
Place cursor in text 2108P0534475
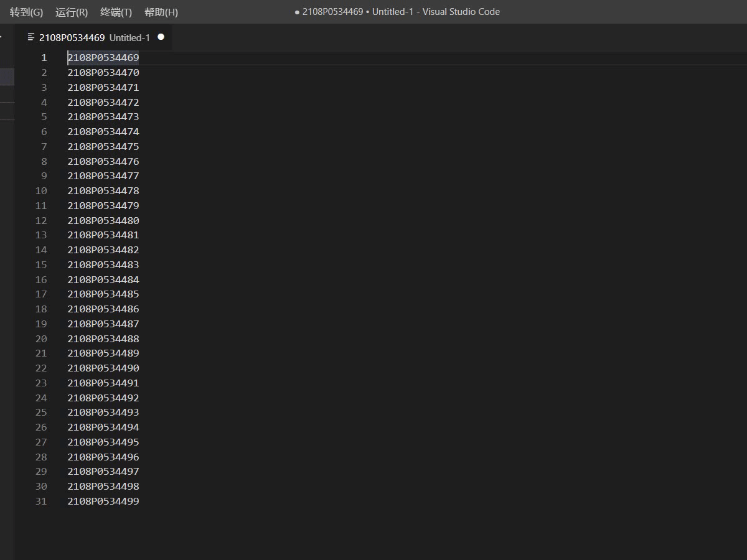(x=103, y=147)
